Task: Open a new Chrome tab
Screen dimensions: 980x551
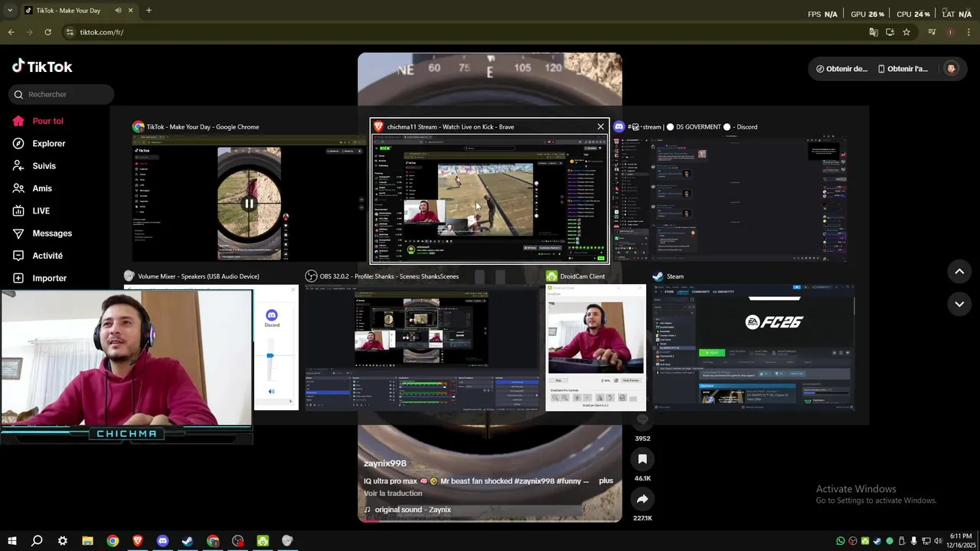Action: [149, 11]
